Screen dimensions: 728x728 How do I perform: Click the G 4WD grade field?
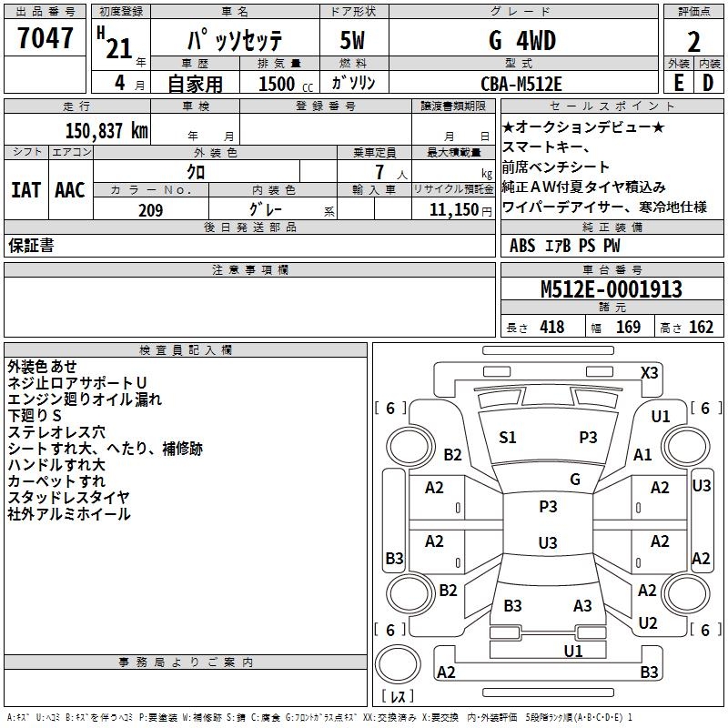[521, 41]
